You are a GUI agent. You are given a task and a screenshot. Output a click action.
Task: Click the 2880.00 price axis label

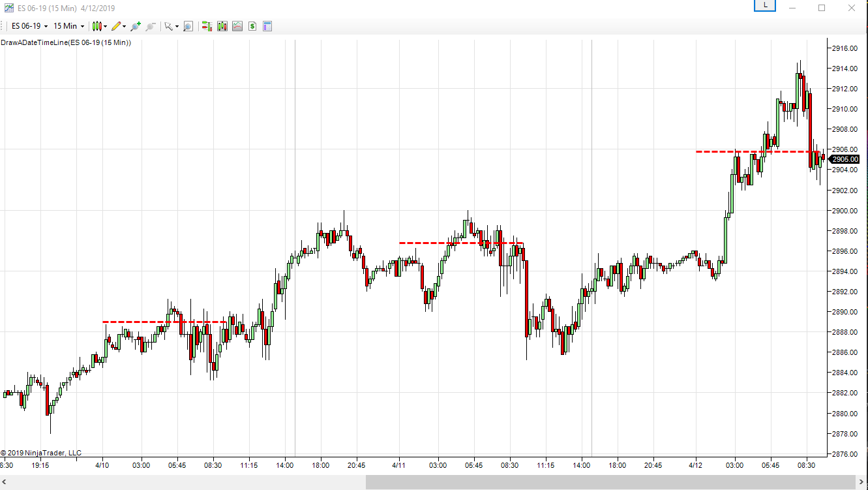pos(845,414)
